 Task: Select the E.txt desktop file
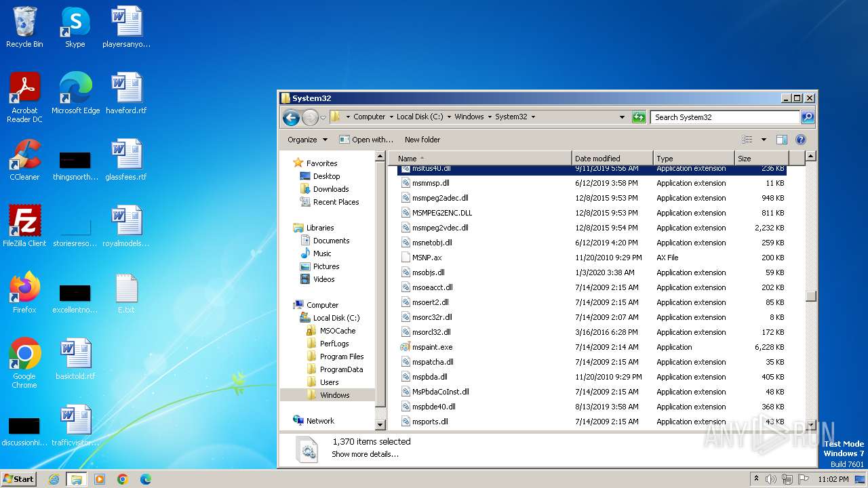coord(126,293)
